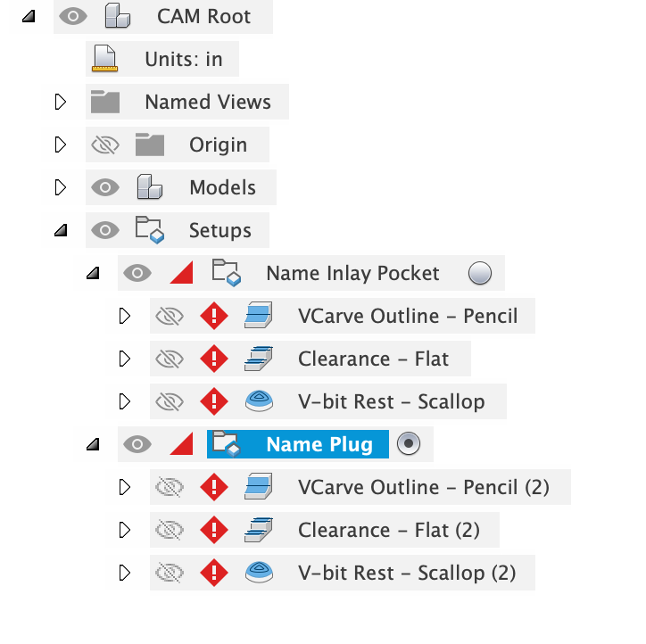This screenshot has width=646, height=644.
Task: Click the Scallop operation icon for V-bit Rest - Scallop
Action: (259, 402)
